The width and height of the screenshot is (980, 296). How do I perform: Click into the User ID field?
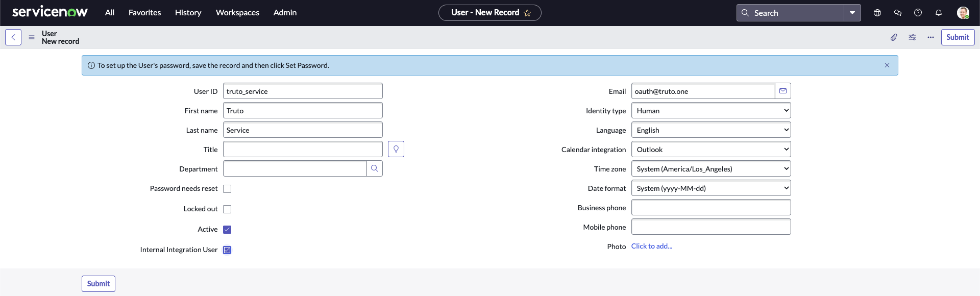[x=303, y=91]
